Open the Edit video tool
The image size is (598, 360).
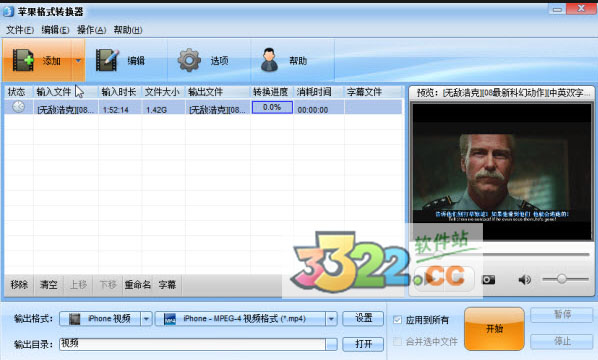click(106, 60)
